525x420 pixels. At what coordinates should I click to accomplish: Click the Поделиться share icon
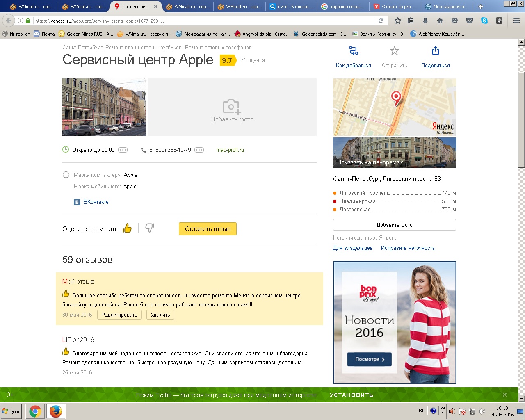(x=436, y=51)
